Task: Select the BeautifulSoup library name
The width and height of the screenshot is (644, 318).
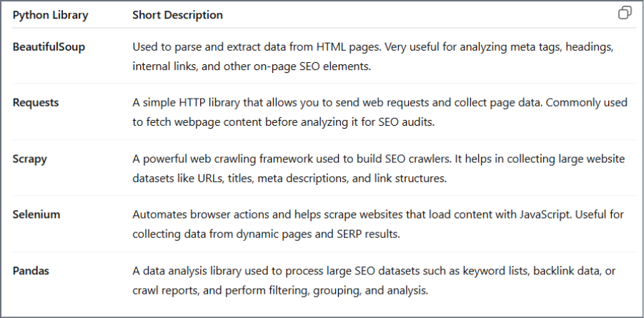Action: [48, 46]
